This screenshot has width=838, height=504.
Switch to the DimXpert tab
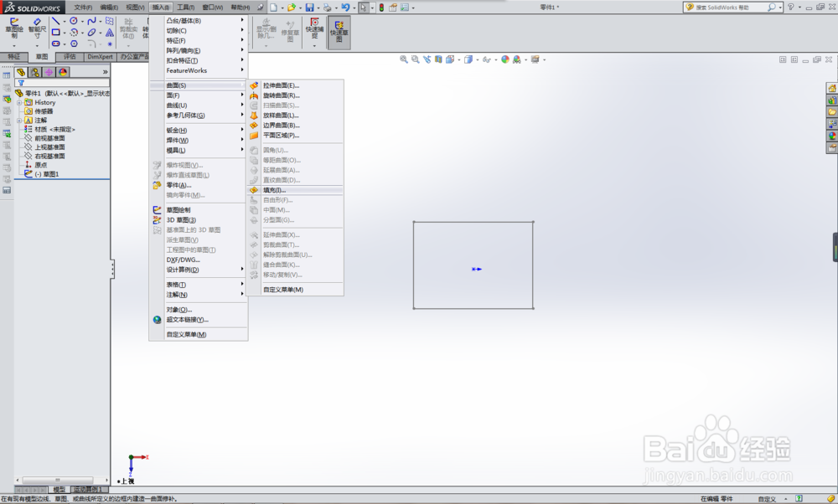[100, 57]
